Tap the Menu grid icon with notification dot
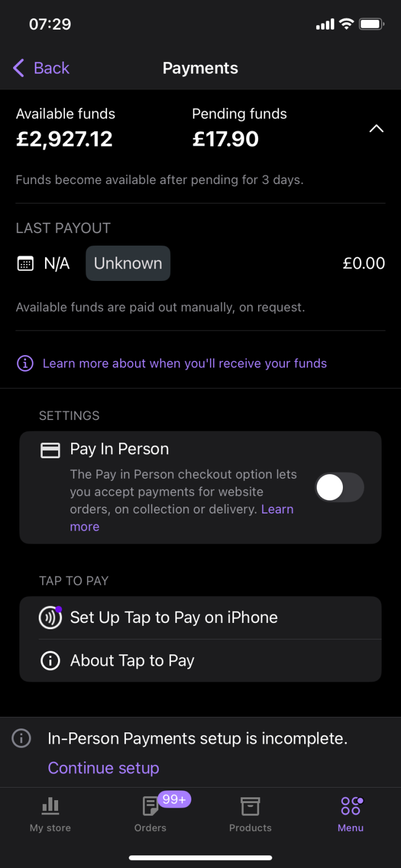Screen dimensions: 401x868 (x=350, y=805)
